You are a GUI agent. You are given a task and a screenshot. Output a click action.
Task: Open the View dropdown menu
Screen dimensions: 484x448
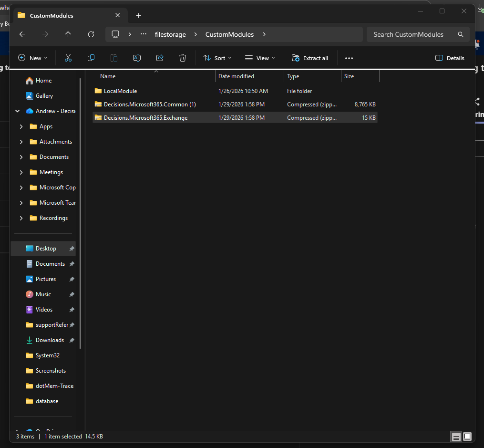[260, 58]
